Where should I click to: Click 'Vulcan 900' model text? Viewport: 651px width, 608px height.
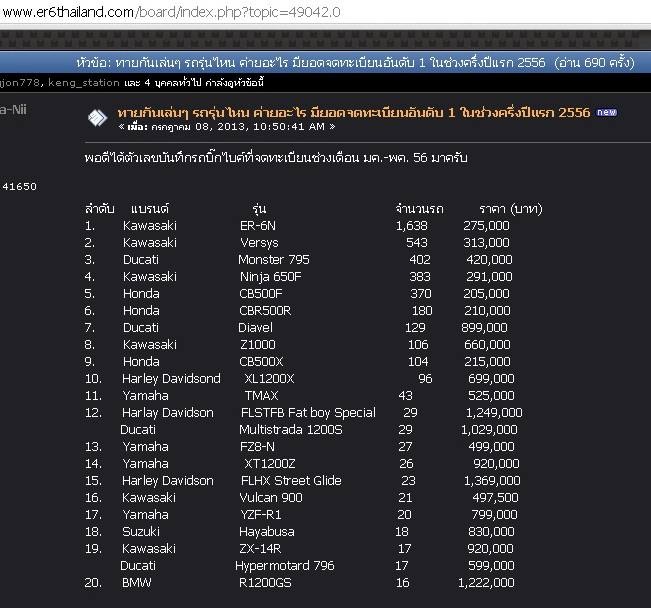271,498
